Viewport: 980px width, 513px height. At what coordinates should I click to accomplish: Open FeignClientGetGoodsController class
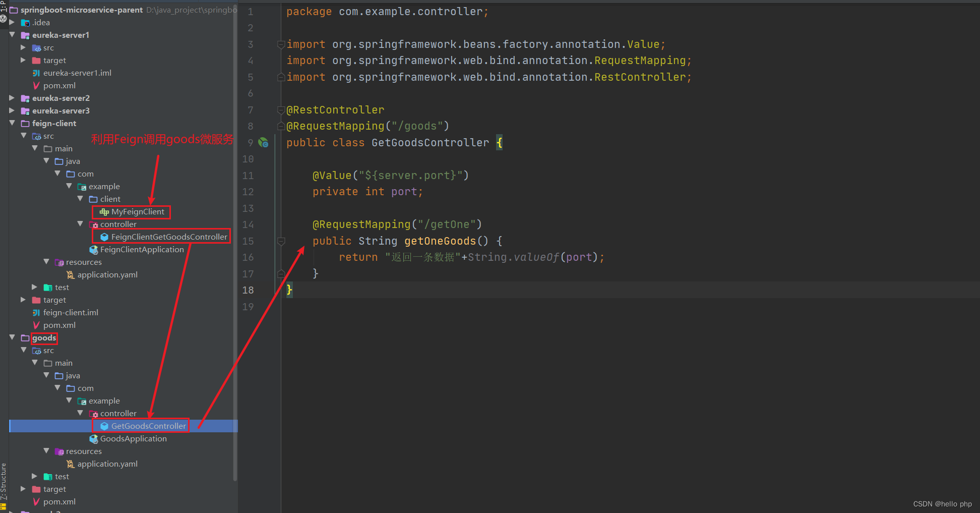coord(169,237)
